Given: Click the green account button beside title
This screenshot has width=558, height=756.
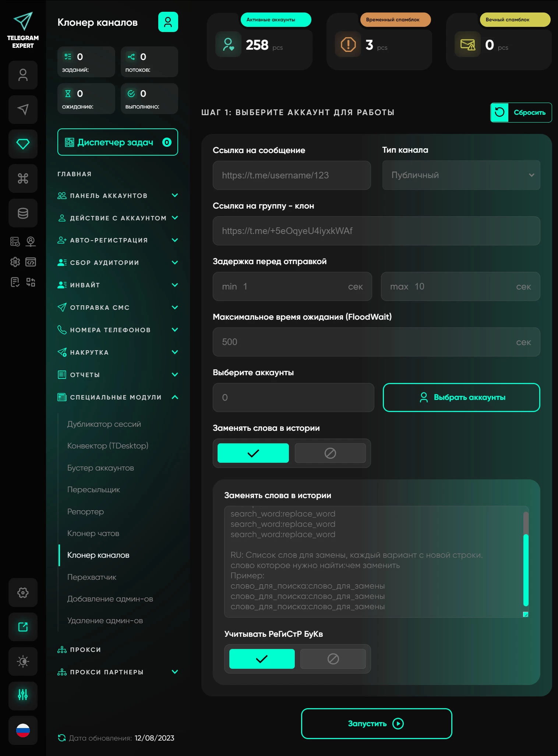Looking at the screenshot, I should tap(168, 22).
